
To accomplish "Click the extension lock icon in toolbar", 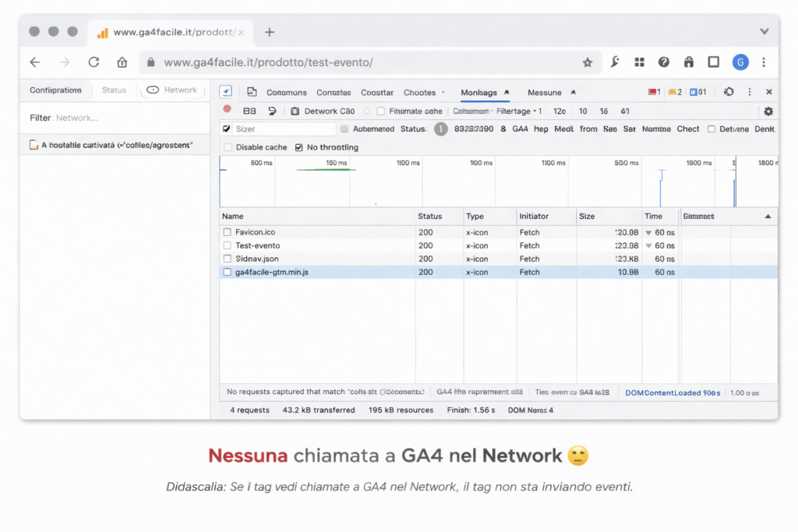I will (689, 62).
